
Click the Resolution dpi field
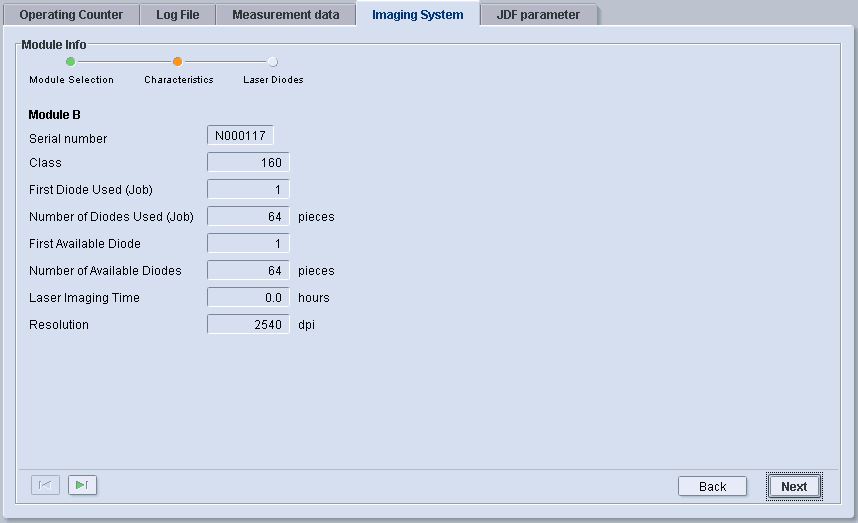tap(248, 325)
